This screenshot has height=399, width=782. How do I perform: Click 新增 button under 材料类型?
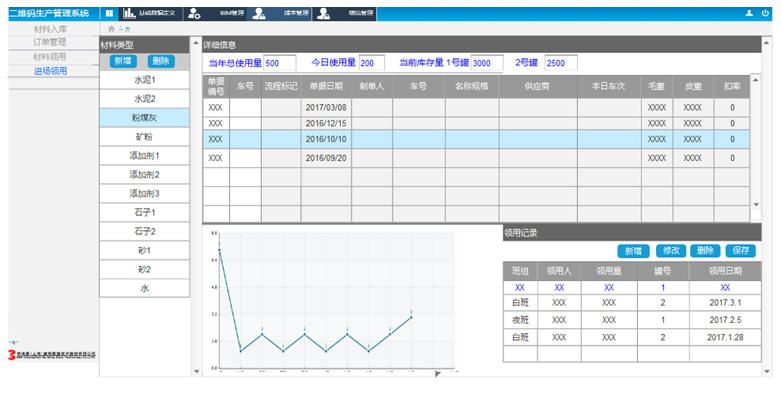tap(123, 61)
